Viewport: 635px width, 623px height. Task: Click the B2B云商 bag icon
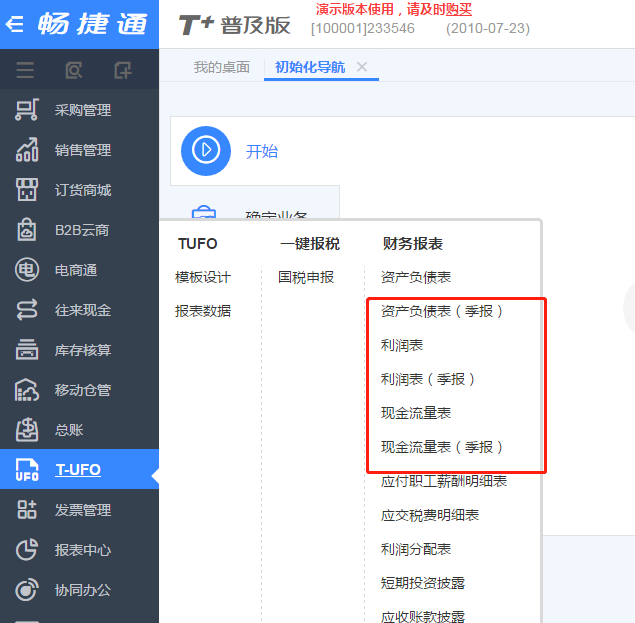pyautogui.click(x=27, y=230)
